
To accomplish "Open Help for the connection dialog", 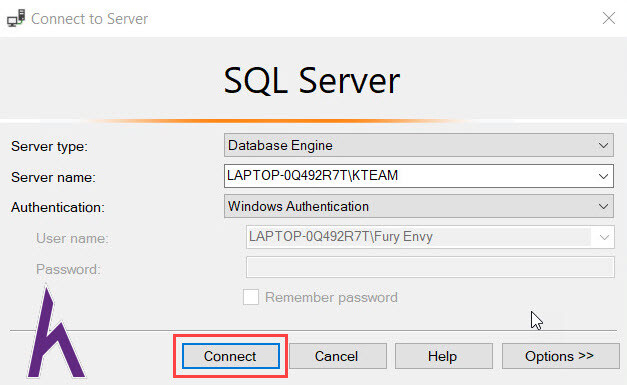I will click(443, 356).
